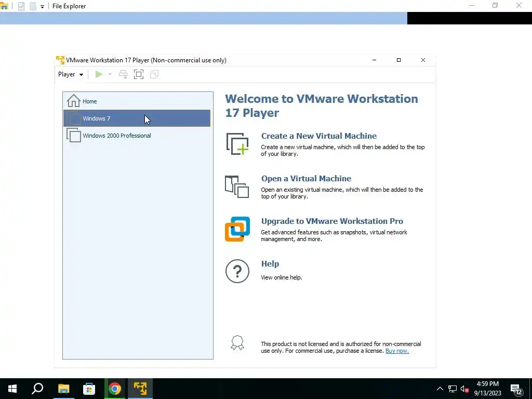Click the network tray icon
Image resolution: width=532 pixels, height=399 pixels.
tap(453, 389)
